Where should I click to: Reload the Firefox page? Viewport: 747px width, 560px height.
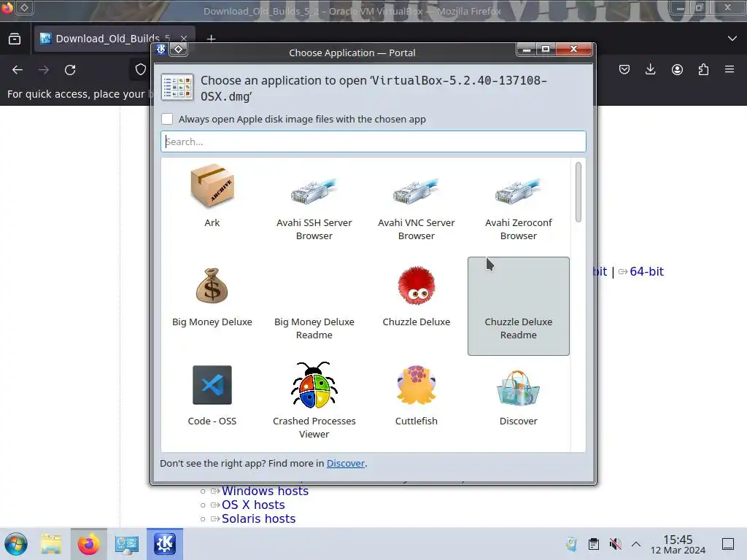tap(70, 70)
